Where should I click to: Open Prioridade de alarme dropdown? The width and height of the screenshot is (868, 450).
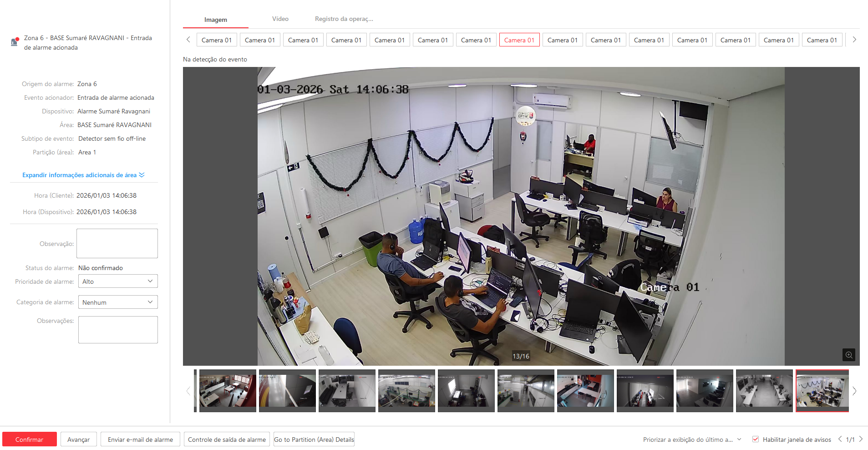118,281
